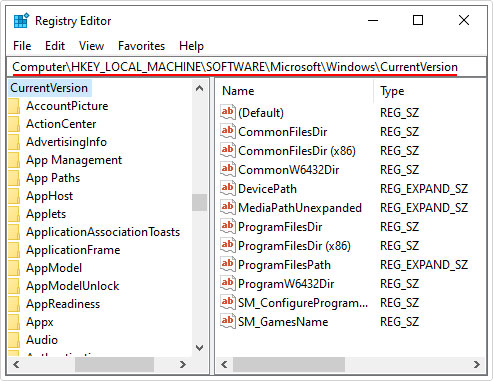Click the string icon beside (Default)
The image size is (493, 381).
coord(228,112)
